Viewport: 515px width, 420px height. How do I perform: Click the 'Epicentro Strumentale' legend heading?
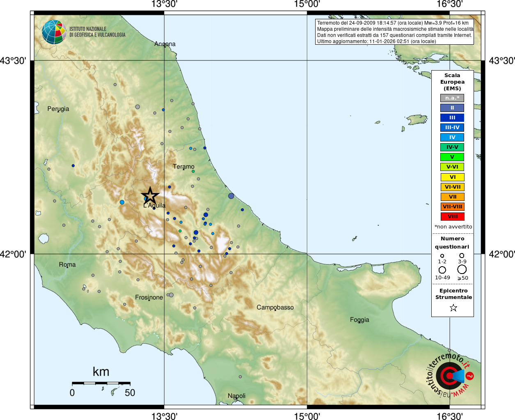click(x=453, y=294)
